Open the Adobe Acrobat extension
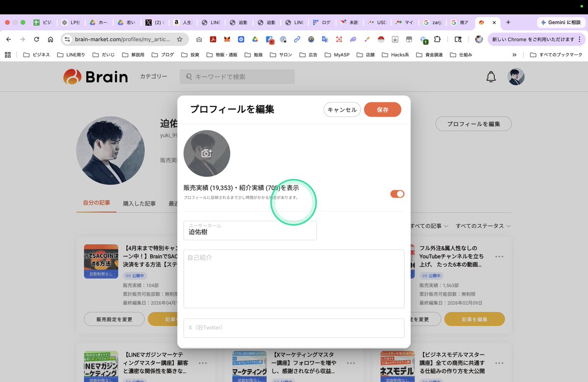The width and height of the screenshot is (588, 382). tap(213, 39)
